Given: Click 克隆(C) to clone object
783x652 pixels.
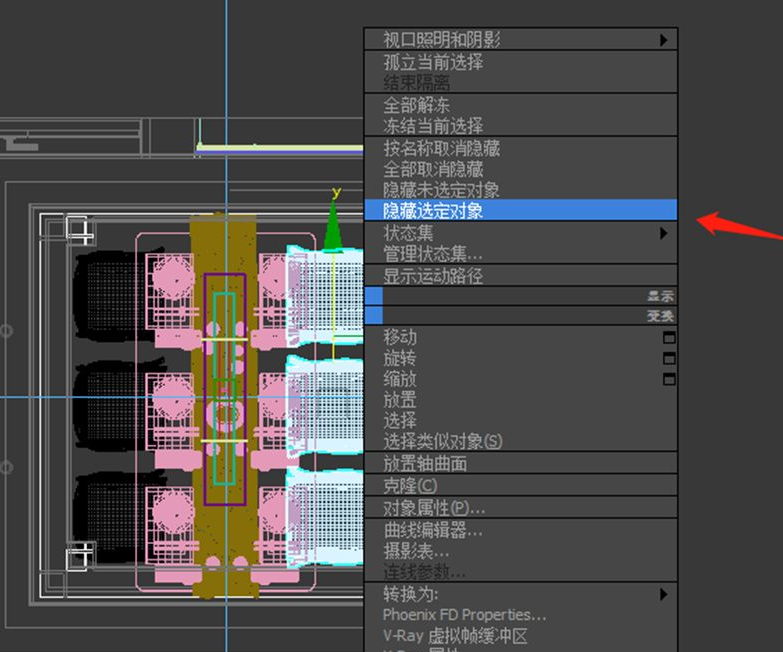Looking at the screenshot, I should 521,485.
